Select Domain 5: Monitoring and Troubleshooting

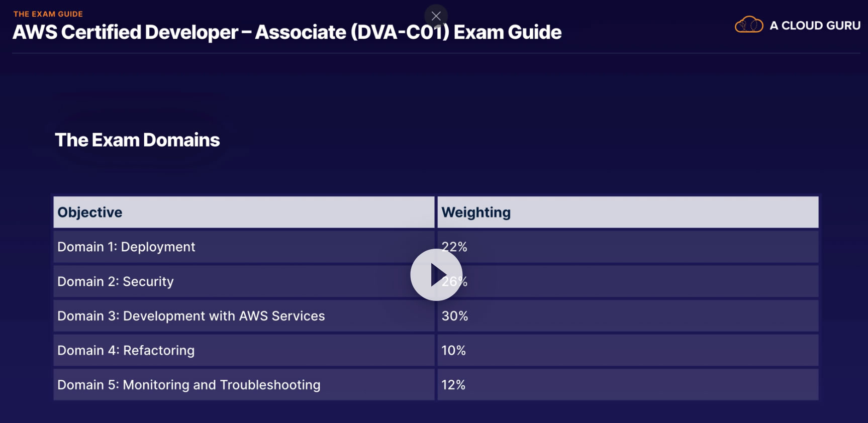pos(188,385)
